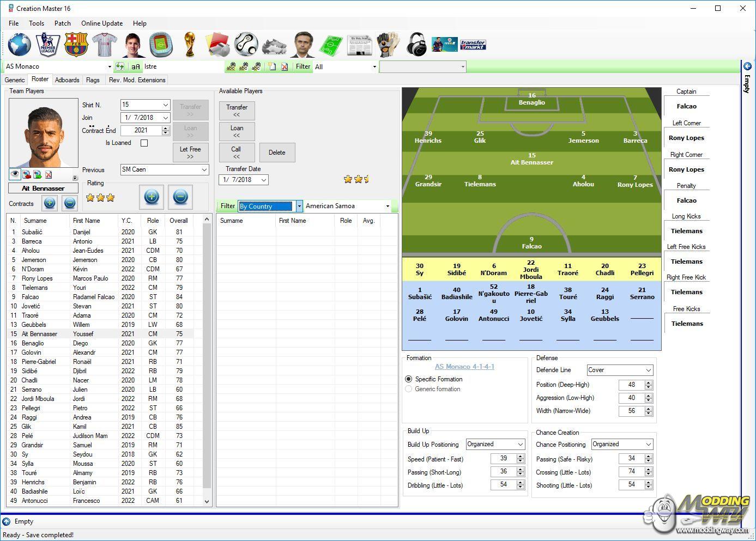Increase the Contract End year stepper

(165, 128)
